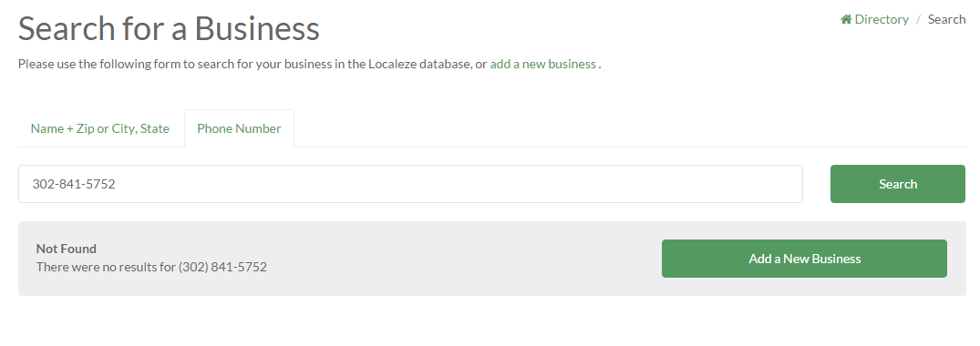Click the Not Found heading
Viewport: 980px width, 346px height.
pyautogui.click(x=67, y=249)
